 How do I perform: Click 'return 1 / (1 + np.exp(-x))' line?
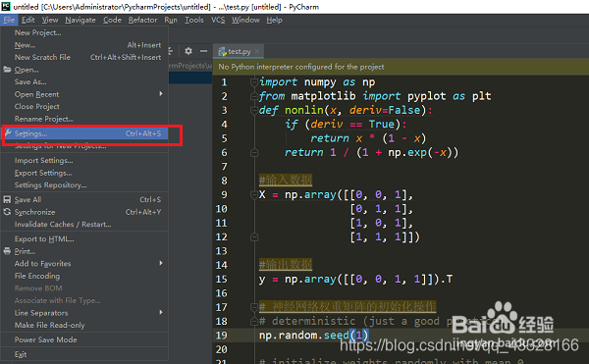point(371,153)
